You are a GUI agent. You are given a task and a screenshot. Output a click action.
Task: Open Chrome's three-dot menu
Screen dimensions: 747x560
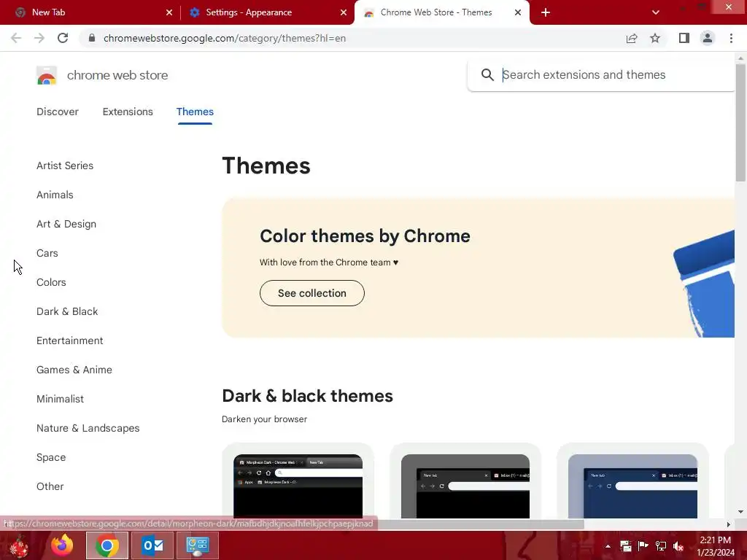tap(731, 38)
